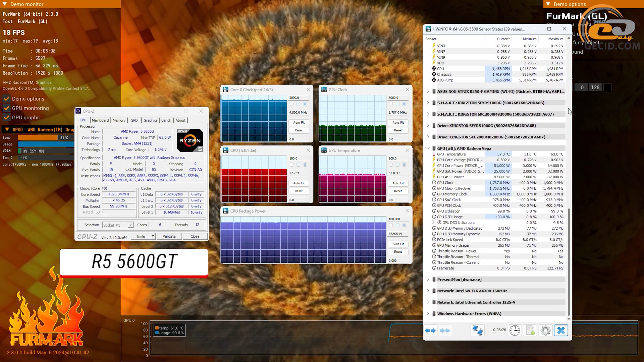Start logging with the sheet-plus icon
The image size is (644, 362).
(x=530, y=330)
